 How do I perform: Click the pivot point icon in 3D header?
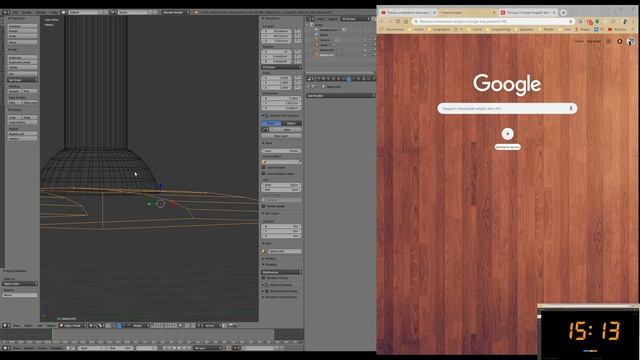pyautogui.click(x=101, y=325)
